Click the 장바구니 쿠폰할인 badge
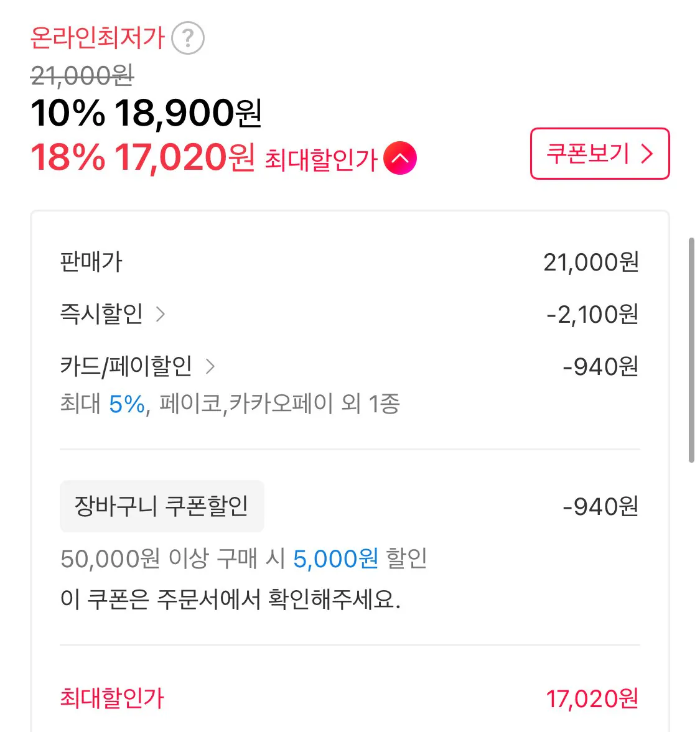 (x=162, y=506)
